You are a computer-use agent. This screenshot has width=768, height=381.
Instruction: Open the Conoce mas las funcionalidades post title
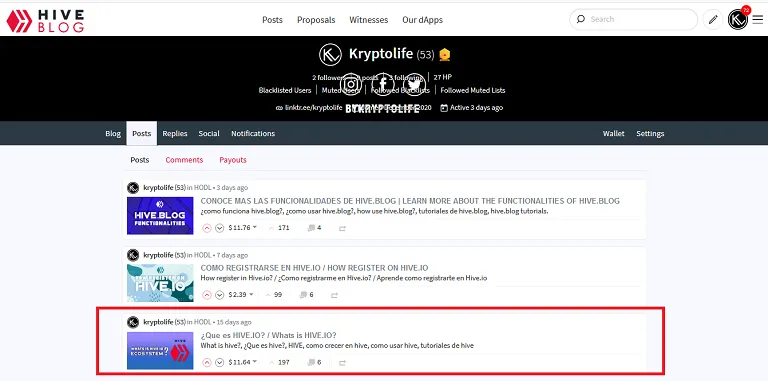[410, 201]
